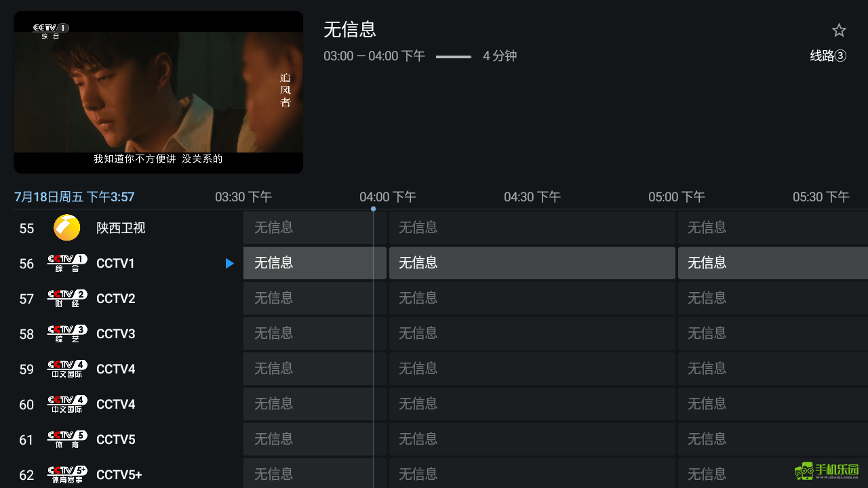Screen dimensions: 868x488
Task: Select the 陕西卫视 channel name
Action: pos(121,228)
